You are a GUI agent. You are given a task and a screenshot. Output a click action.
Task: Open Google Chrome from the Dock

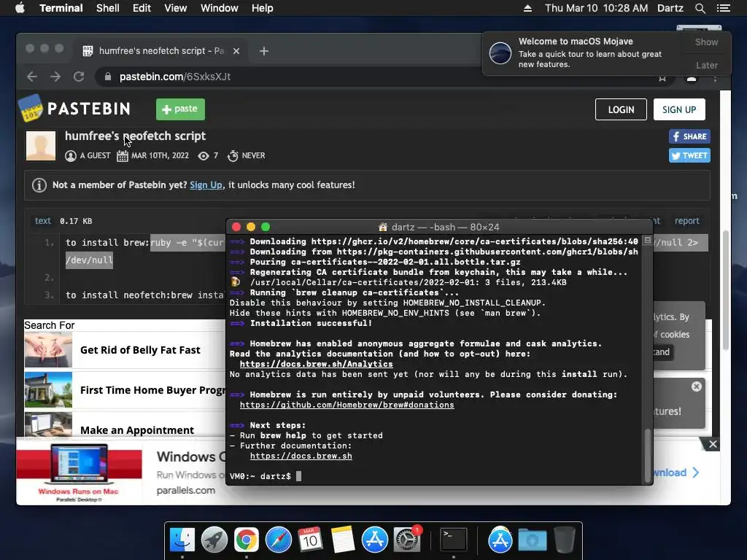(x=247, y=540)
